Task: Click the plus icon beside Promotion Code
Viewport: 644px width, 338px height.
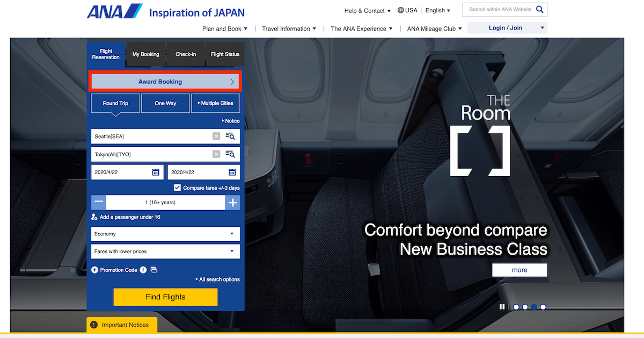Action: tap(95, 270)
